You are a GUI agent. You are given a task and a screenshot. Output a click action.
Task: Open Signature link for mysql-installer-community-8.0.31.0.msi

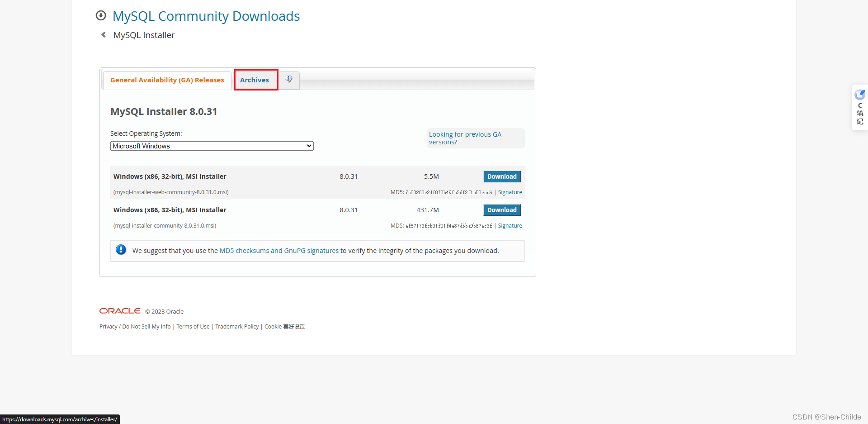click(510, 226)
